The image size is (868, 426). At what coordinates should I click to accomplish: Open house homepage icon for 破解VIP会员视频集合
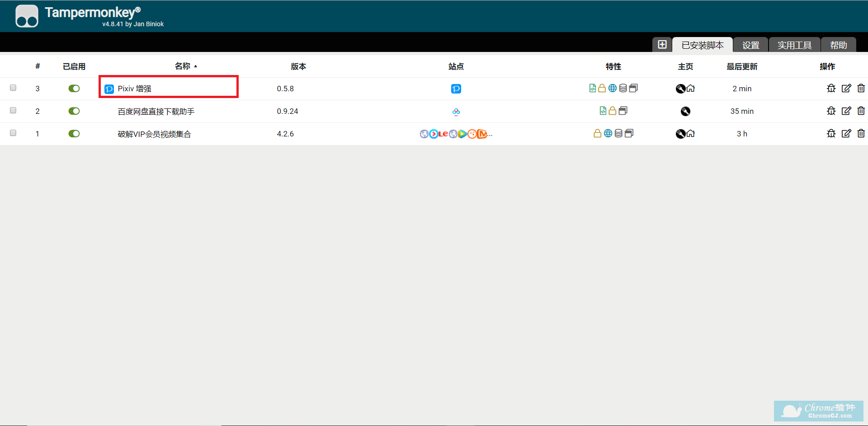(x=691, y=134)
